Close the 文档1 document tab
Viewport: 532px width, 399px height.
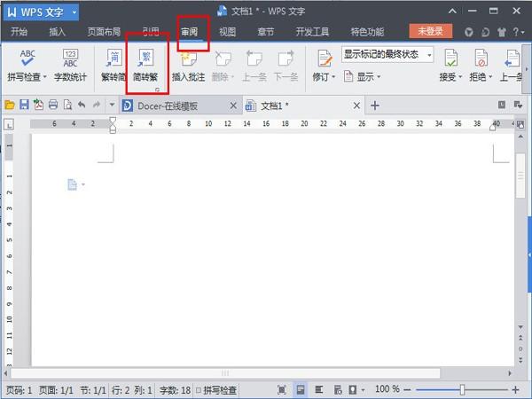click(356, 106)
